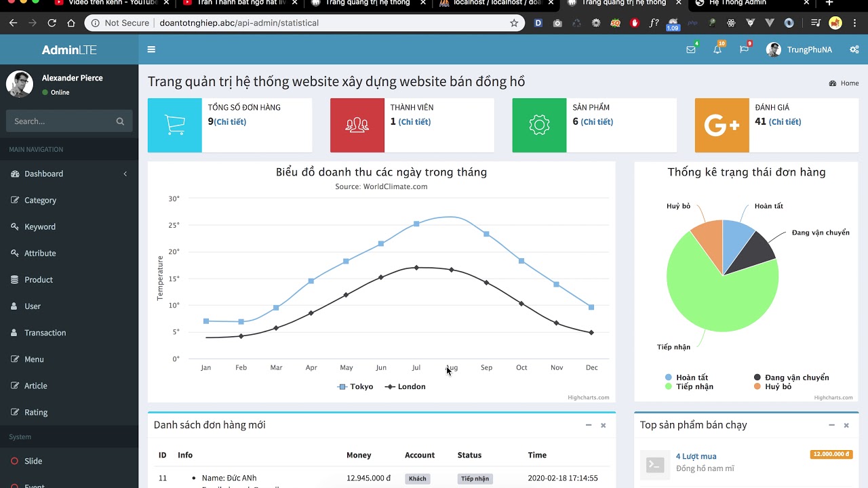
Task: Click product thumbnail in Top sản phẩm
Action: 654,464
